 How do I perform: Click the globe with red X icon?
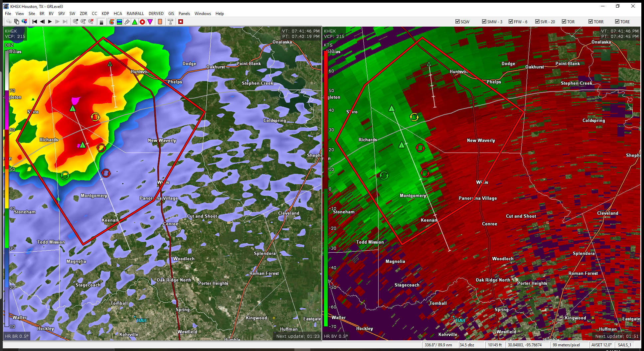tap(24, 22)
